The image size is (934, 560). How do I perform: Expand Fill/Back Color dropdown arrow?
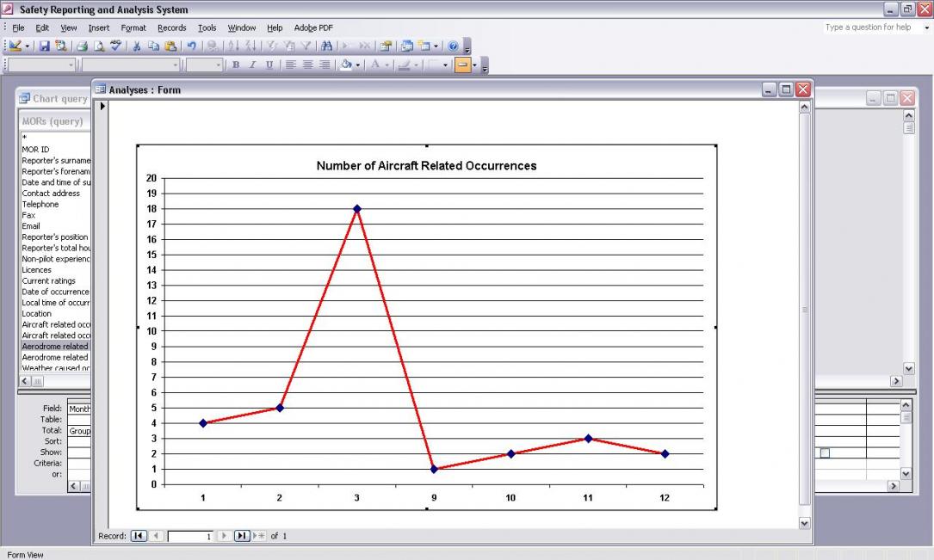point(358,65)
